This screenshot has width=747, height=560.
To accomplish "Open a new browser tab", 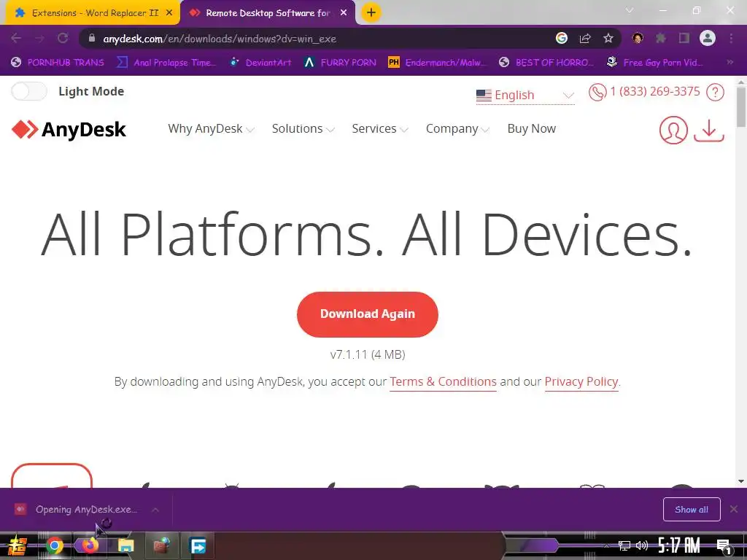I will 371,13.
